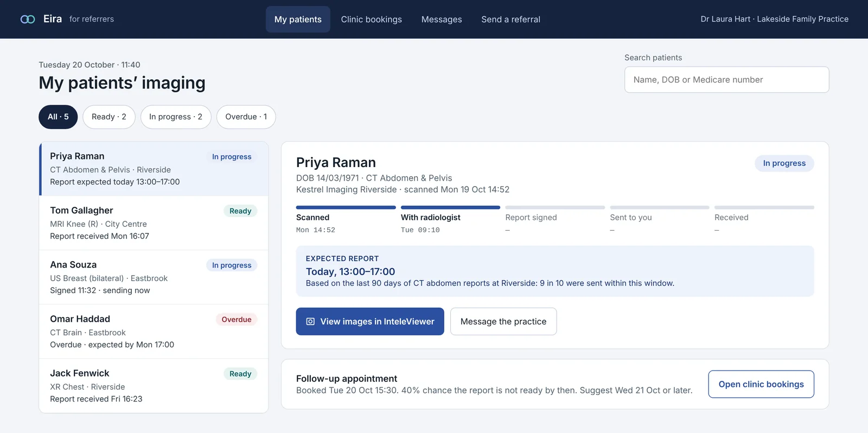Click 'US Breast (bilateral) · Eastbrook' text
This screenshot has height=433, width=868.
tap(108, 278)
